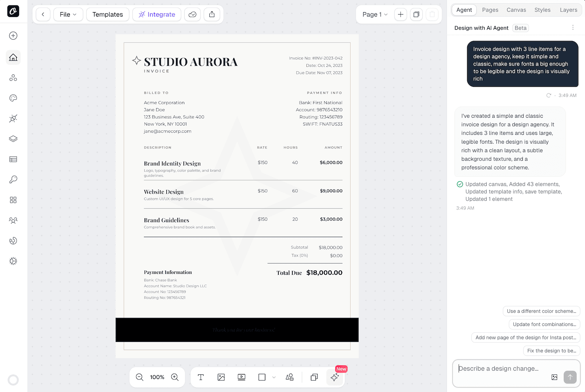Open the AI sparkle tool marked New
This screenshot has height=392, width=585.
[334, 377]
